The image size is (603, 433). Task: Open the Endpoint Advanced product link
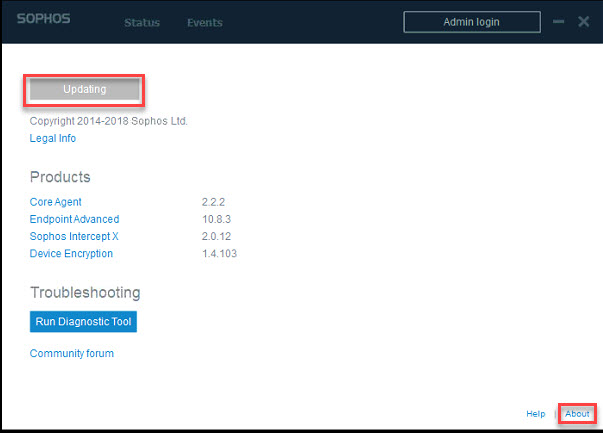point(74,219)
